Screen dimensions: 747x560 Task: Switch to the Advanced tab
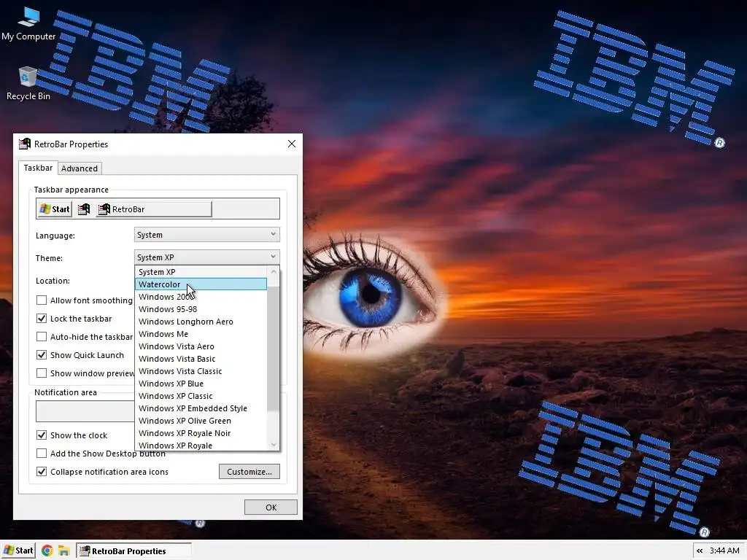(x=79, y=168)
